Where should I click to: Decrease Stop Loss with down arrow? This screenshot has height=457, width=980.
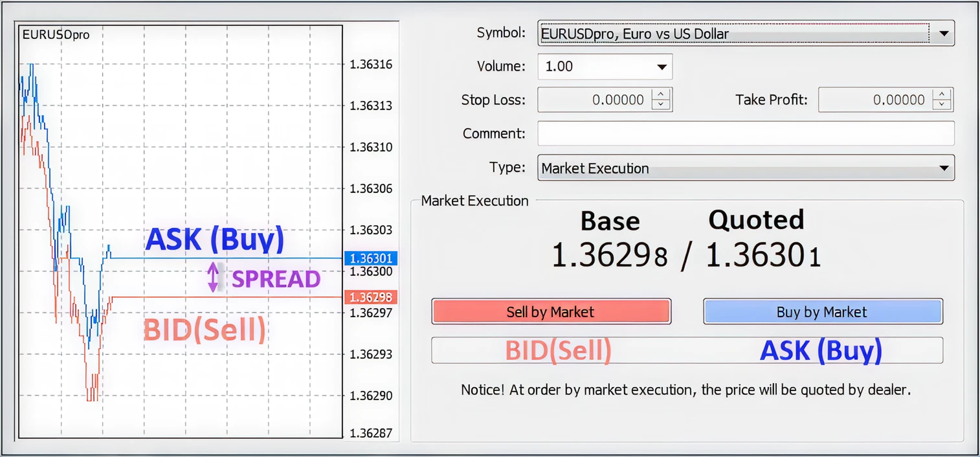pos(661,105)
